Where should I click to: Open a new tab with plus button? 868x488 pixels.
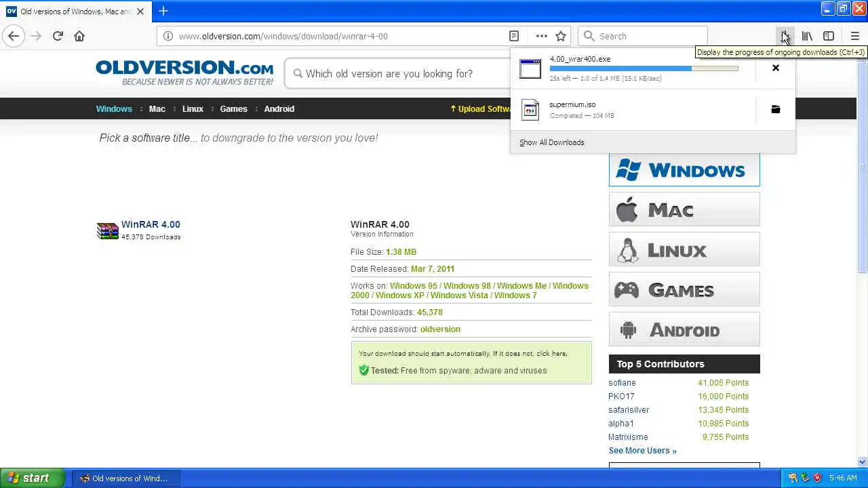click(x=163, y=11)
